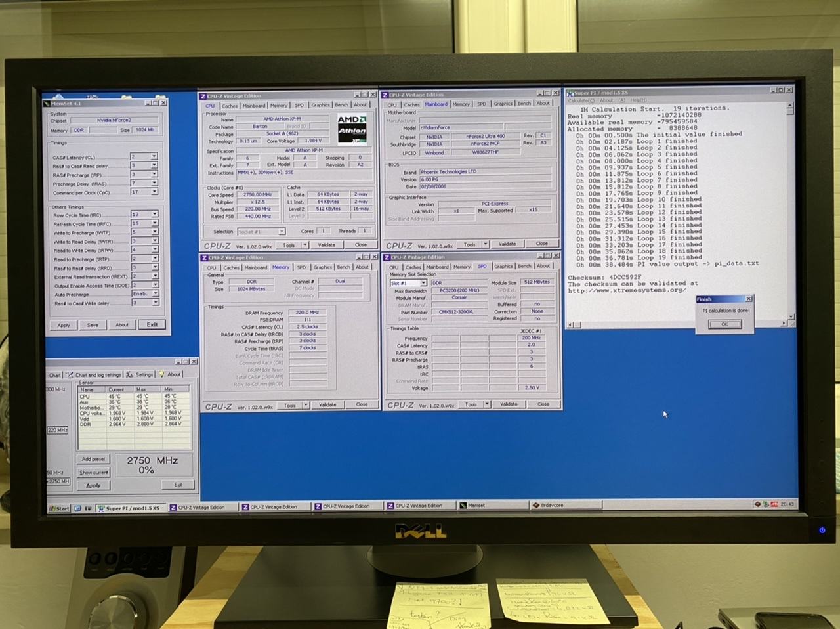Click Apply in the 8rdavcore window
This screenshot has width=840, height=629.
point(94,485)
